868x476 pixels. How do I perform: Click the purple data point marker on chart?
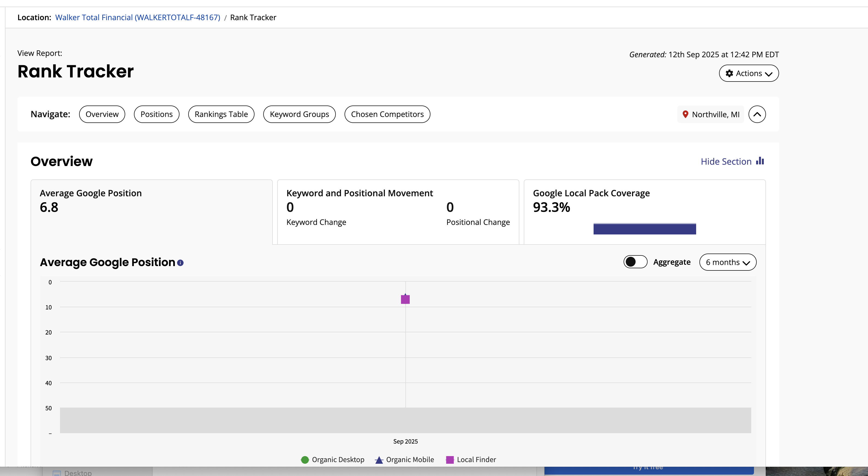click(x=405, y=299)
